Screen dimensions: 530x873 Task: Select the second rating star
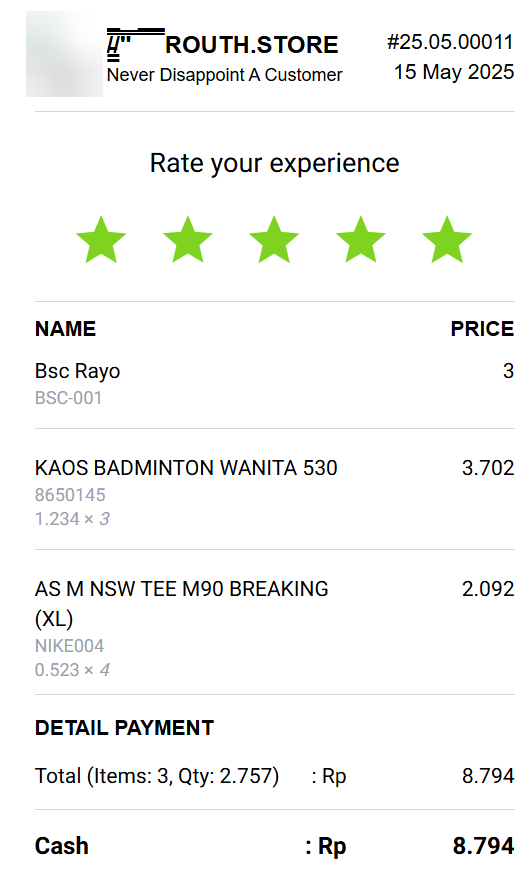188,240
